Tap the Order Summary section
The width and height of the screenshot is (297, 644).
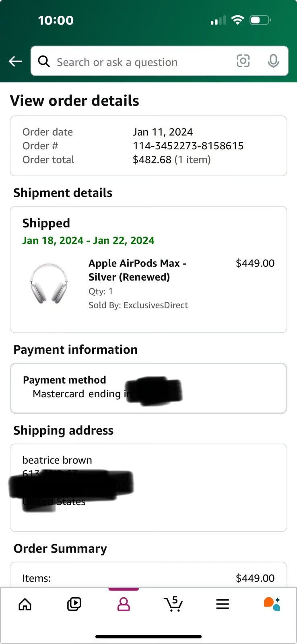coord(60,548)
